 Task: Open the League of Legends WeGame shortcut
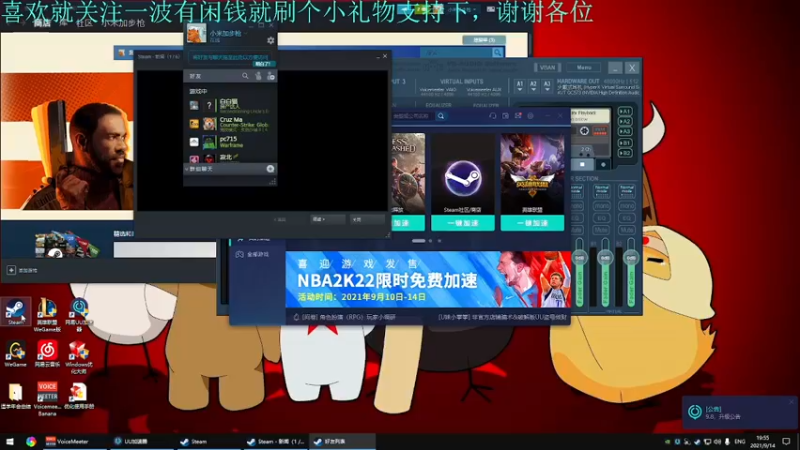coord(47,314)
